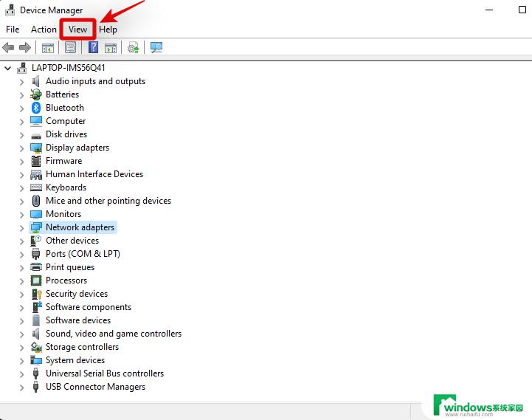Expand the Disk drives category
The height and width of the screenshot is (420, 532).
(x=21, y=135)
